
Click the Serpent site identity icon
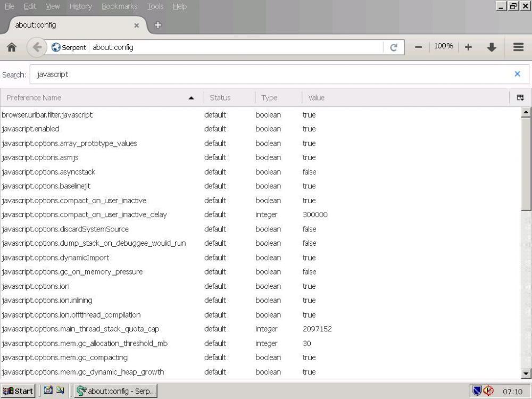point(55,47)
